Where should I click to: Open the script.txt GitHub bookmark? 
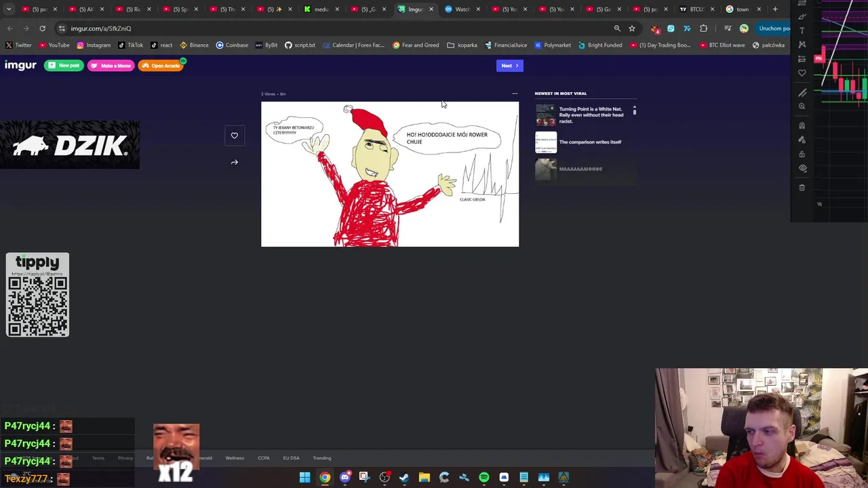[x=300, y=45]
